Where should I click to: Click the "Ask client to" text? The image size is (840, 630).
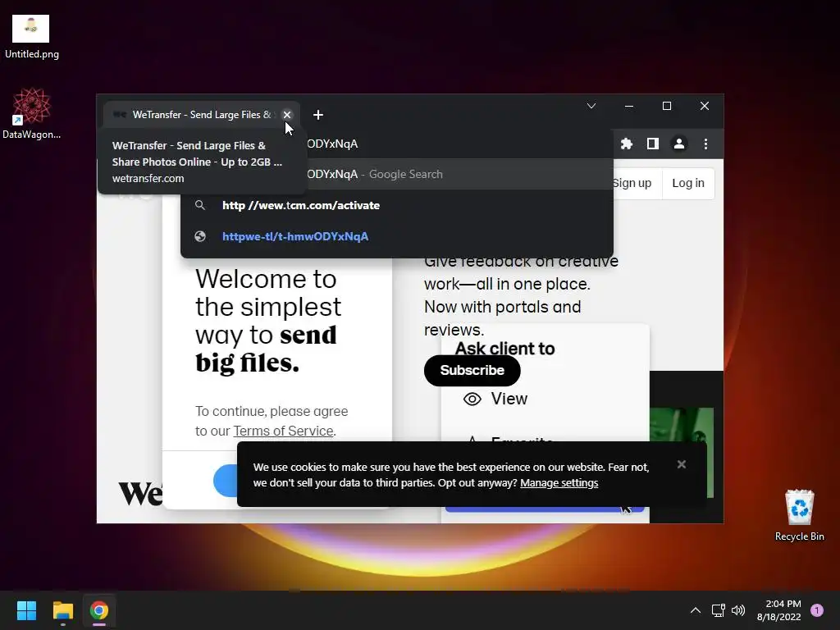[504, 349]
